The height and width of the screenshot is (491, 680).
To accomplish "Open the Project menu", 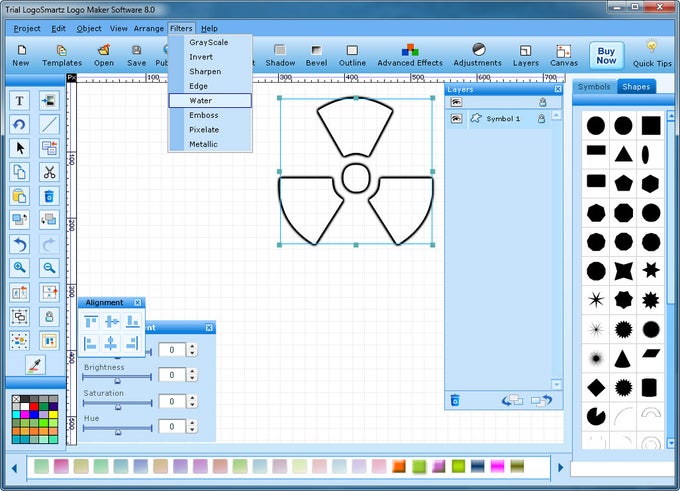I will [27, 29].
